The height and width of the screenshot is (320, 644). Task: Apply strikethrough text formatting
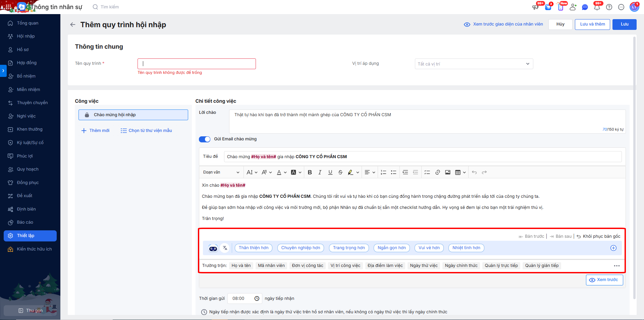point(340,172)
